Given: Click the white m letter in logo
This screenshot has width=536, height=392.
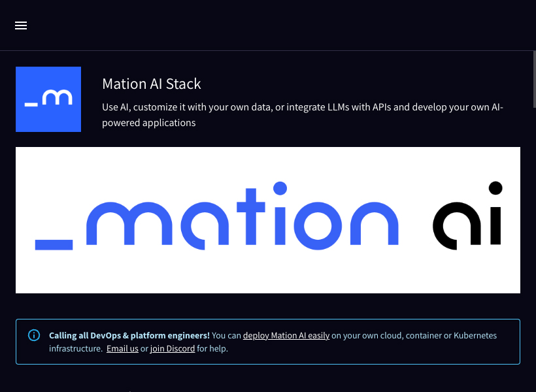Looking at the screenshot, I should [x=57, y=97].
